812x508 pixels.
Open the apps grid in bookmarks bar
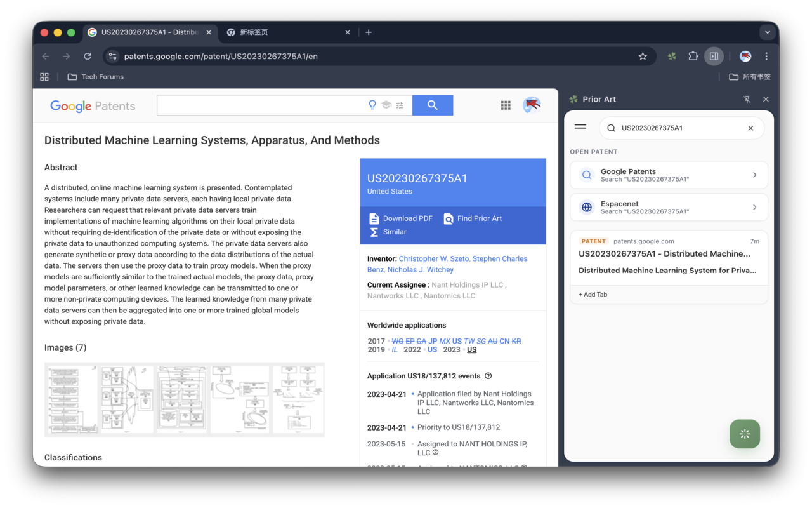[44, 77]
